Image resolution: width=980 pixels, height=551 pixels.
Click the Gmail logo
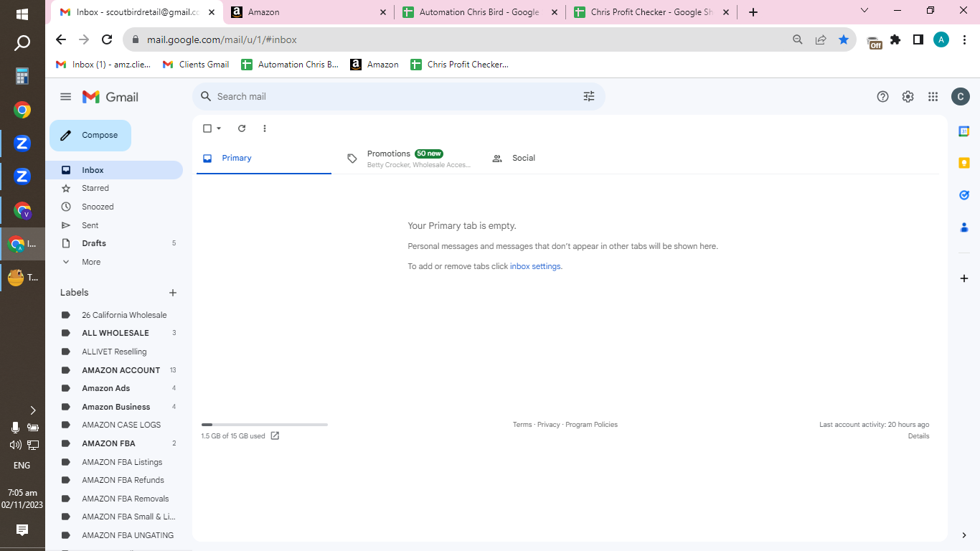pos(110,97)
